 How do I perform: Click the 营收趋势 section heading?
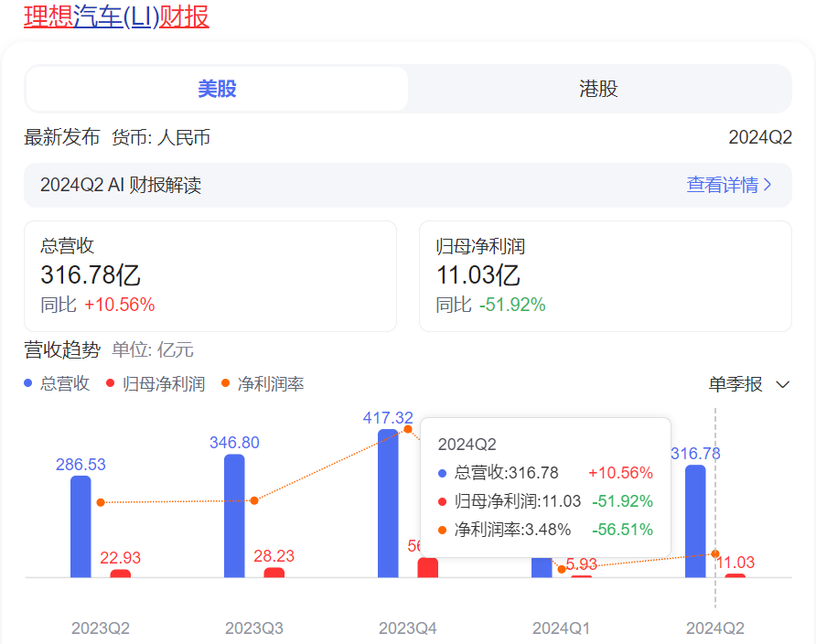coord(62,349)
